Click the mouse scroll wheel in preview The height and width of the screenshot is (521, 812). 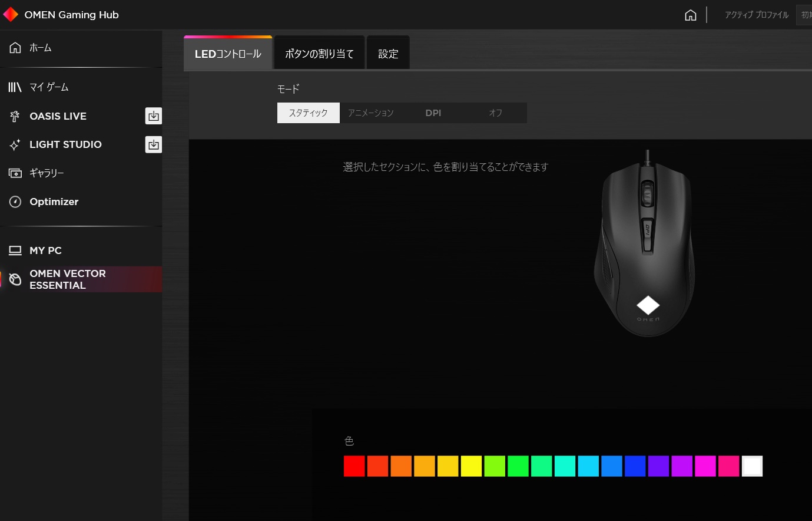tap(647, 193)
